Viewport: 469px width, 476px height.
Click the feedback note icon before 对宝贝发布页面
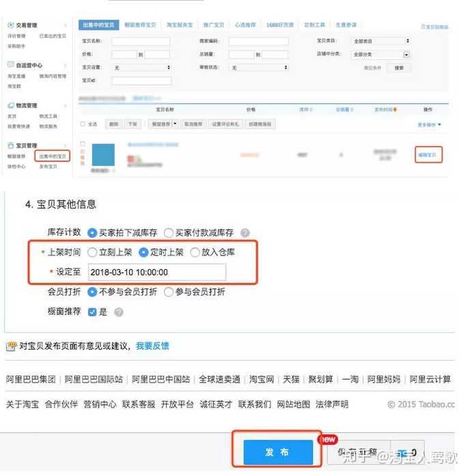(11, 346)
